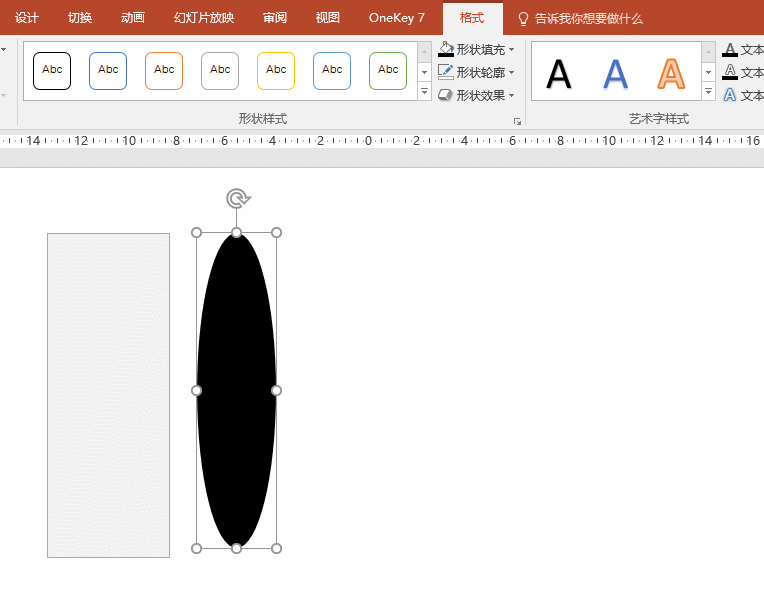Choose the orange outlined WordArt A style
The height and width of the screenshot is (593, 764).
(x=672, y=74)
